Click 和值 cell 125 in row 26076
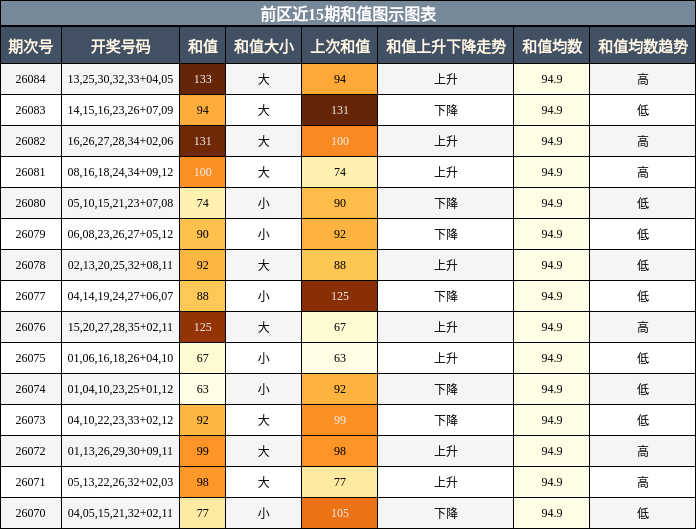Viewport: 696px width, 529px height. tap(202, 327)
